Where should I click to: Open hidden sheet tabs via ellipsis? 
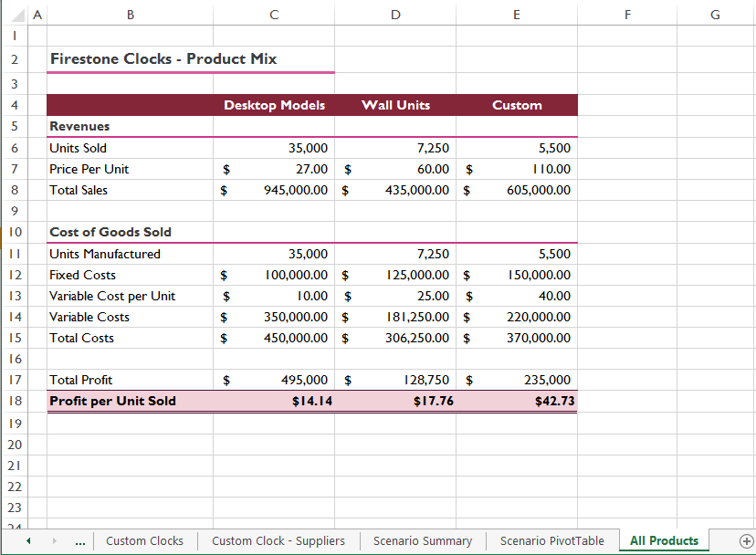pos(80,542)
